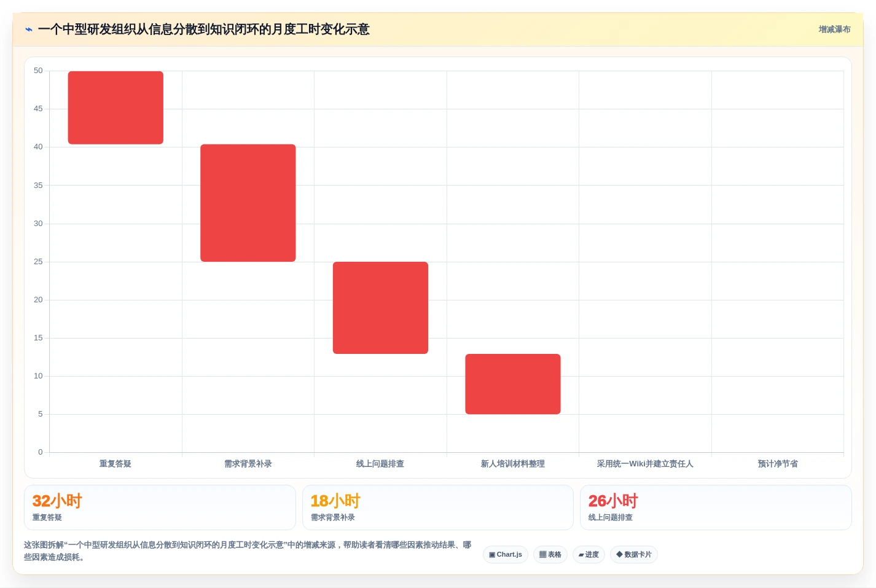Viewport: 876px width, 588px height.
Task: Click the 增减瀑布 label in the header
Action: tap(834, 29)
